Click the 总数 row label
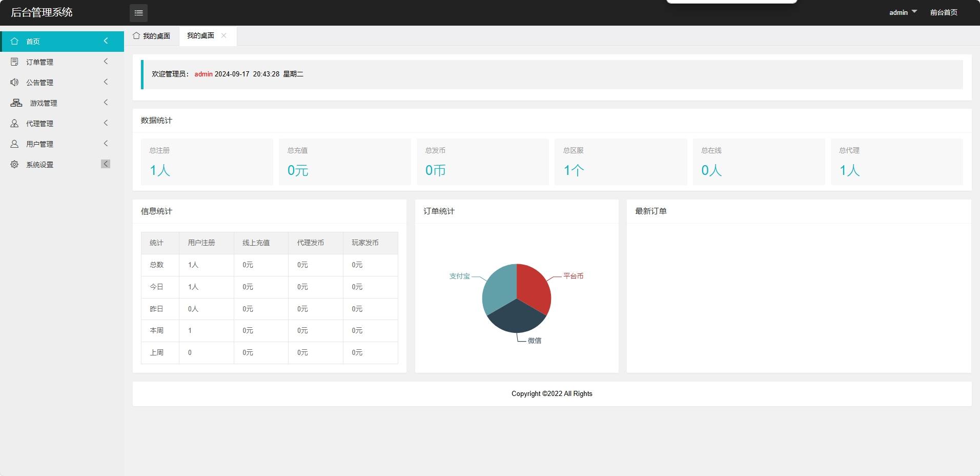This screenshot has height=476, width=980. click(x=156, y=265)
